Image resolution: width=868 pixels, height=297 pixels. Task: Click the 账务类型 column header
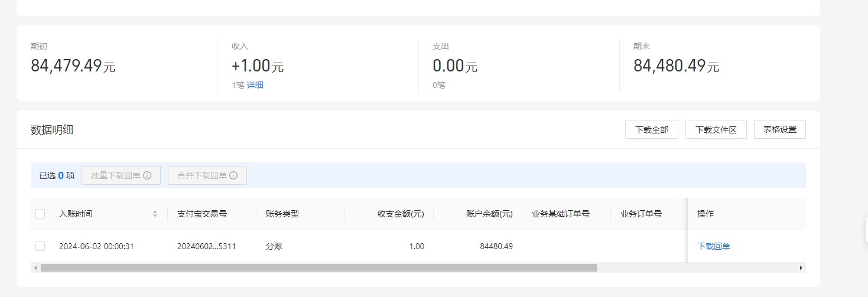tap(282, 214)
